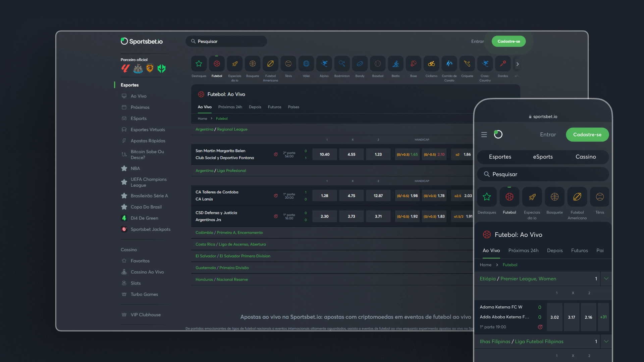
Task: Pick odds 12.87 for CA Lanús win
Action: (378, 196)
